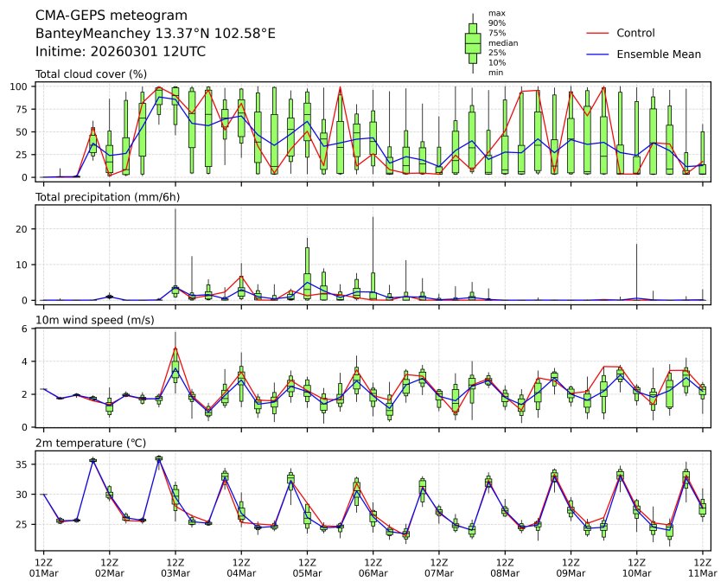Click the "max" label in boxplot legend
This screenshot has width=727, height=588.
click(x=496, y=13)
